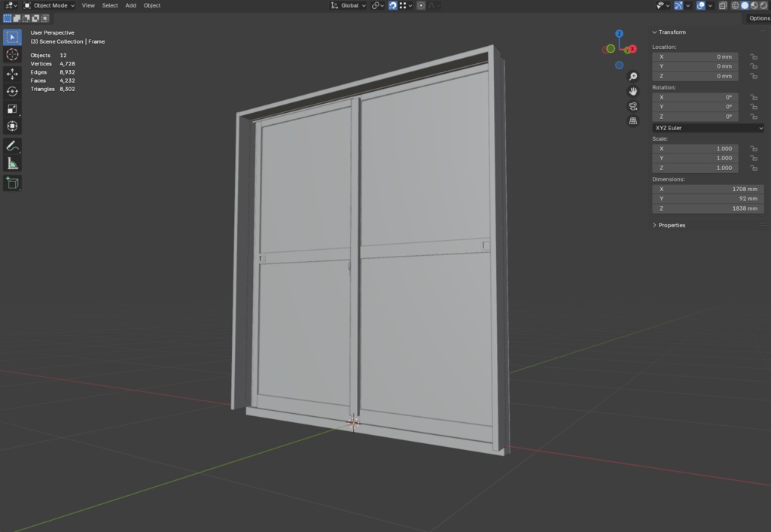Open the Select menu
This screenshot has width=771, height=532.
coord(110,5)
